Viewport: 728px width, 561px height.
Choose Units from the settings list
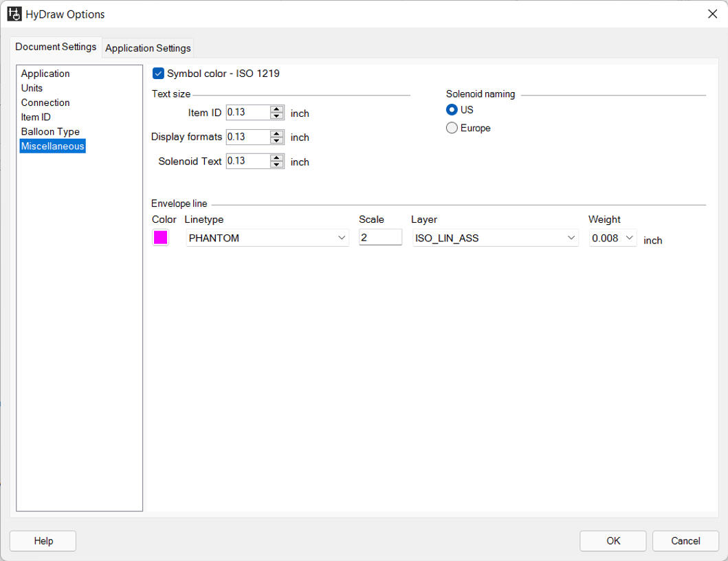click(32, 88)
